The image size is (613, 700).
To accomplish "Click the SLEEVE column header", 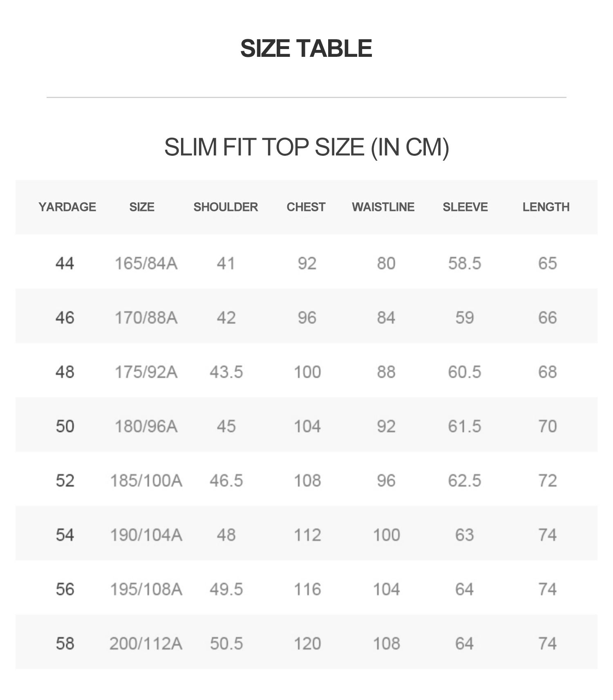I will click(465, 207).
